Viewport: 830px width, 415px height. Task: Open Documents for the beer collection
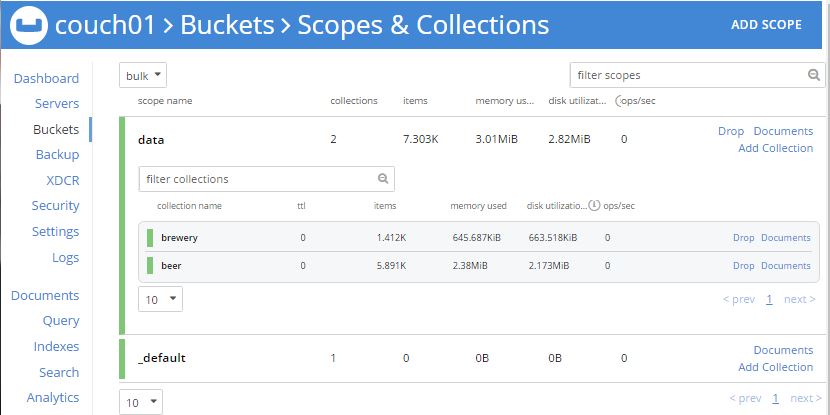click(786, 266)
